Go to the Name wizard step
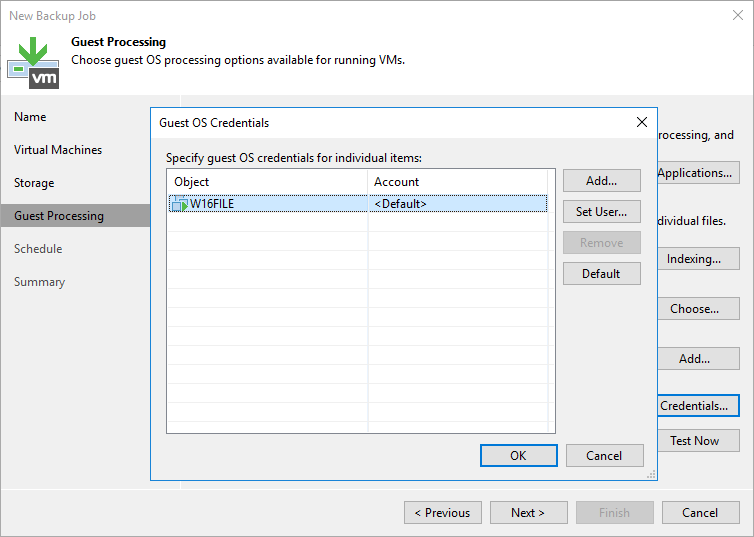 [30, 117]
